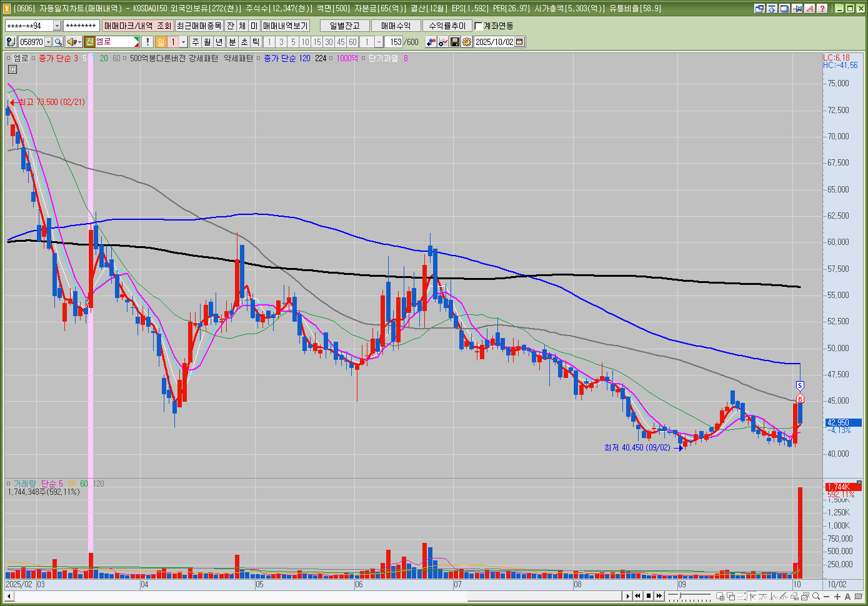
Task: Click the indicator chart icon with red check
Action: click(443, 42)
